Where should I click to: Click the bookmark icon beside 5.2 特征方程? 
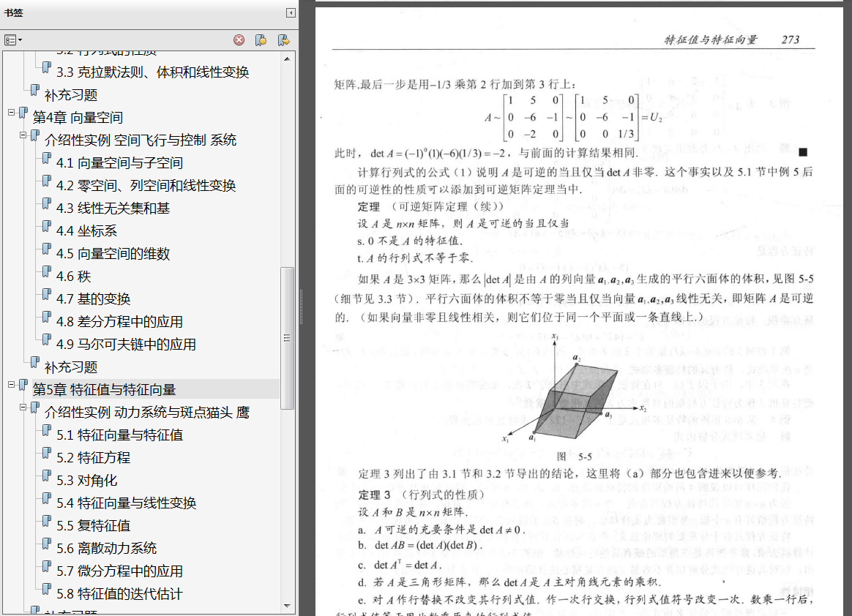coord(47,453)
